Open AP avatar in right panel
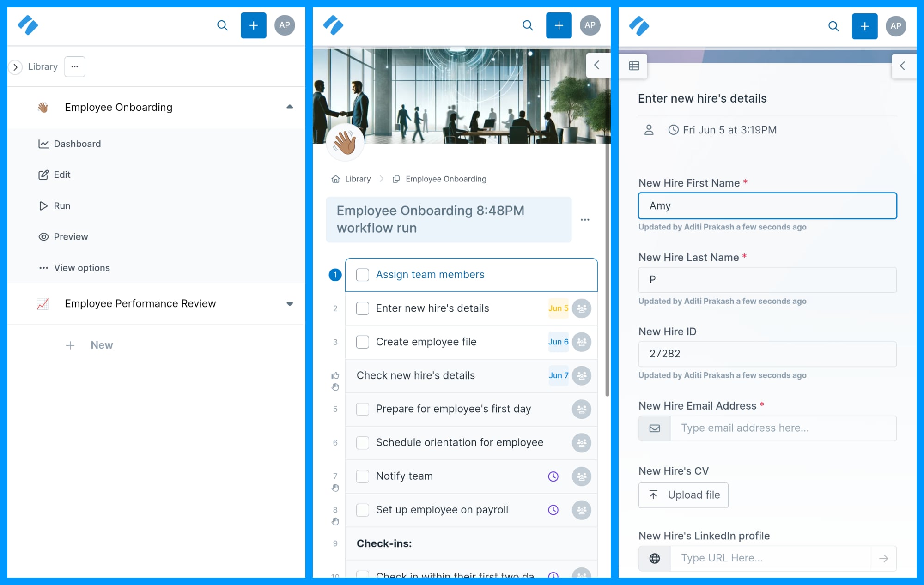The width and height of the screenshot is (924, 585). coord(896,26)
